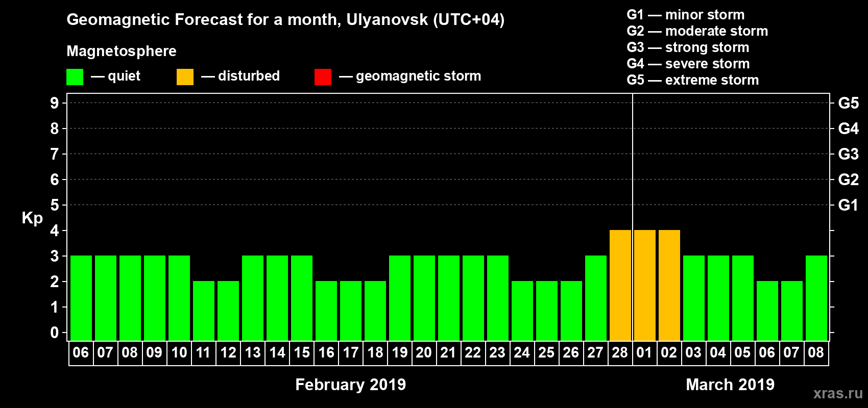Click the '— disturbed' legend label
Viewport: 868px width, 408px height.
click(x=240, y=76)
